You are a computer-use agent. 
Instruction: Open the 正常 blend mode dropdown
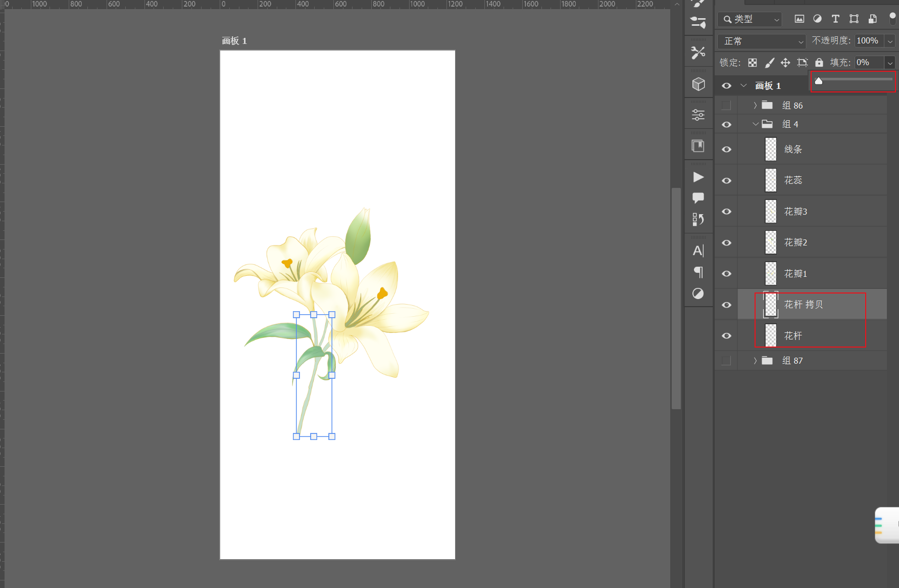(762, 41)
